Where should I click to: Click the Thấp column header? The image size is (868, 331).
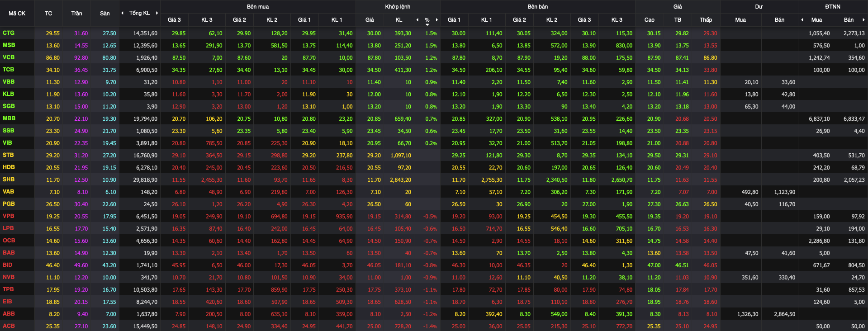(706, 20)
